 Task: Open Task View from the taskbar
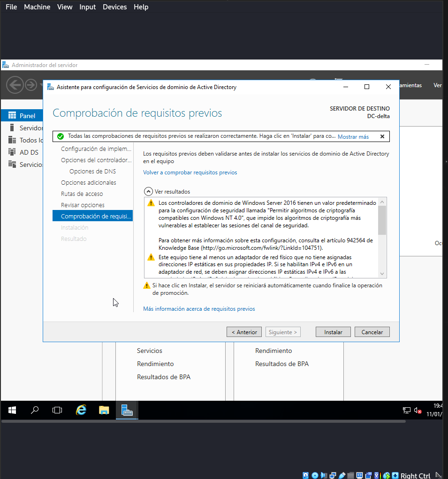(57, 410)
